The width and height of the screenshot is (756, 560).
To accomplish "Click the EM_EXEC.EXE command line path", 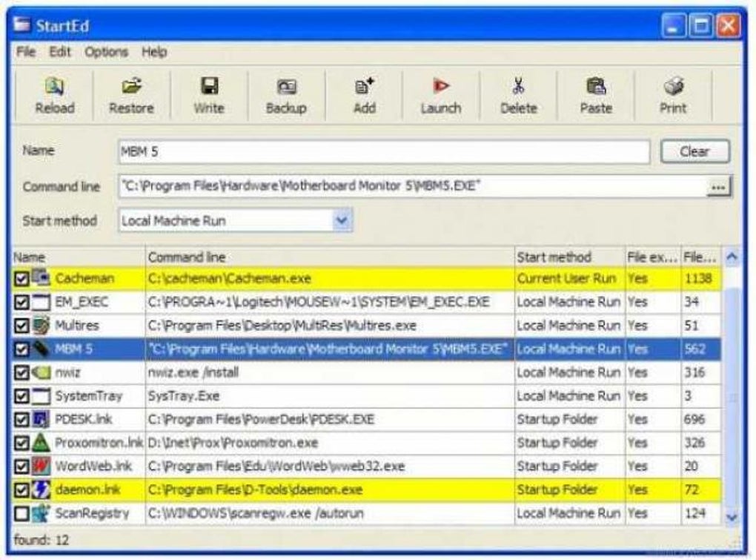I will tap(319, 302).
